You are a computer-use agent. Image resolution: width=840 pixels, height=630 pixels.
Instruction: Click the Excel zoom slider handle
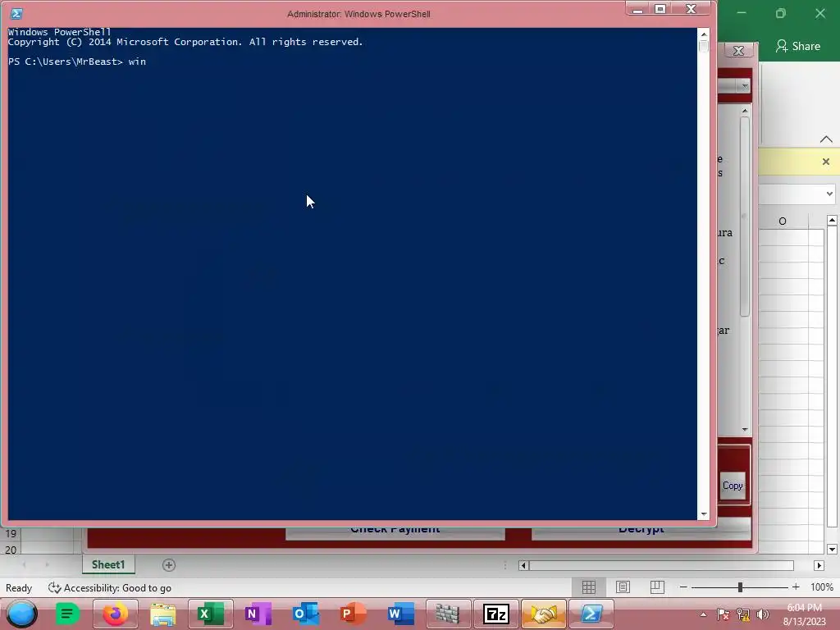pyautogui.click(x=740, y=587)
